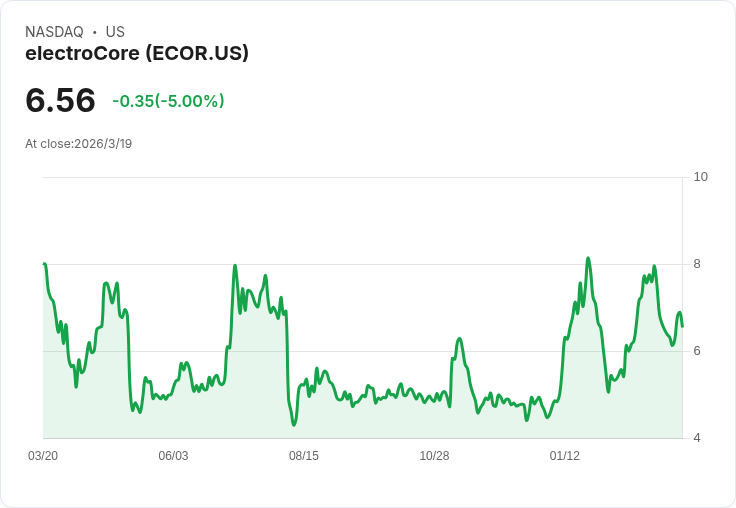The width and height of the screenshot is (736, 508).
Task: Click the current price 6.56
Action: pos(61,100)
